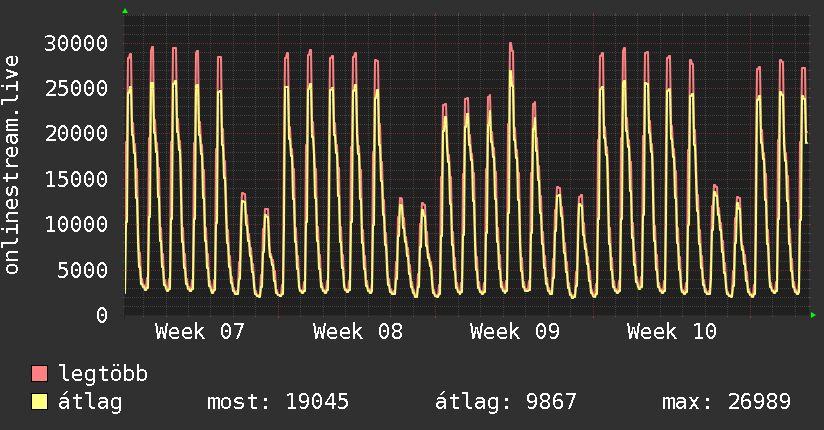
Task: Click the yellow átlag legend swatch
Action: coord(39,401)
